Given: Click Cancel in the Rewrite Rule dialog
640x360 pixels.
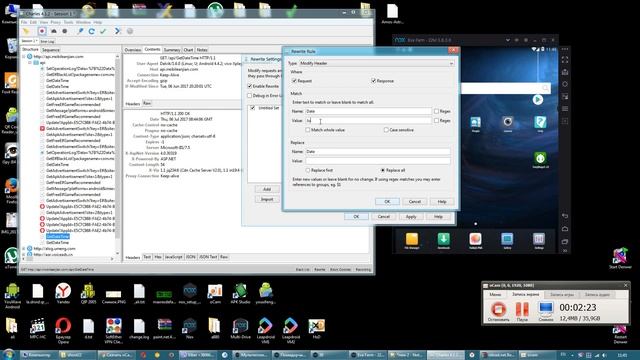Looking at the screenshot, I should tap(415, 202).
